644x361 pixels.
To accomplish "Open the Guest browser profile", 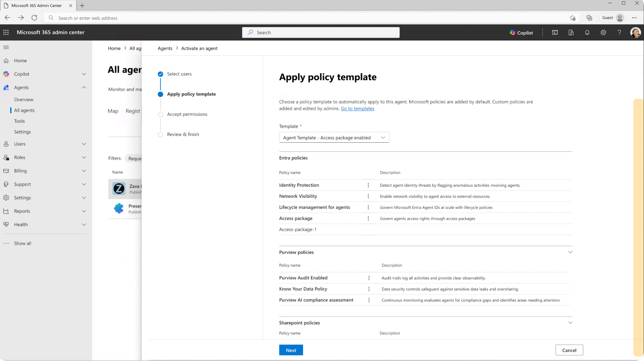I will [612, 18].
